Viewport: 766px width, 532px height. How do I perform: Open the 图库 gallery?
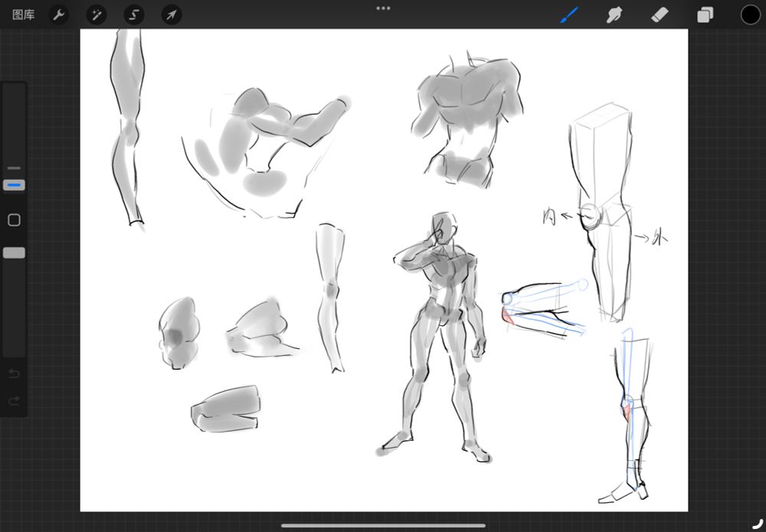(24, 15)
